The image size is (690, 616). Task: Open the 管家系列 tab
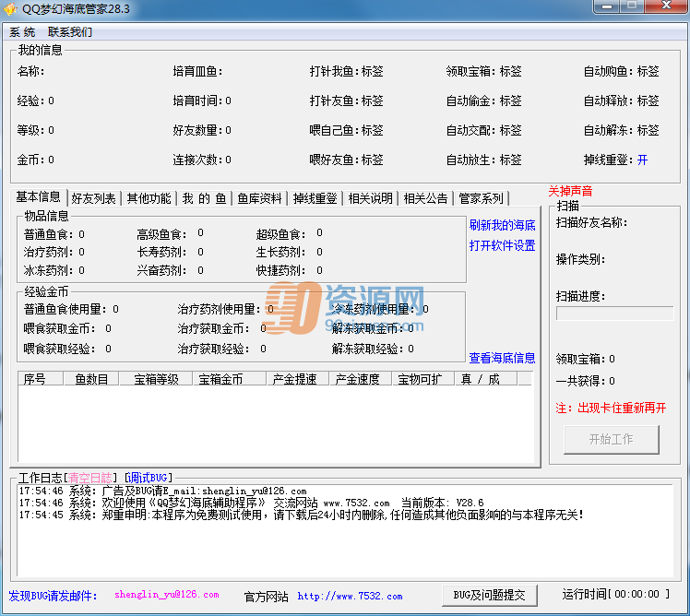(x=481, y=198)
